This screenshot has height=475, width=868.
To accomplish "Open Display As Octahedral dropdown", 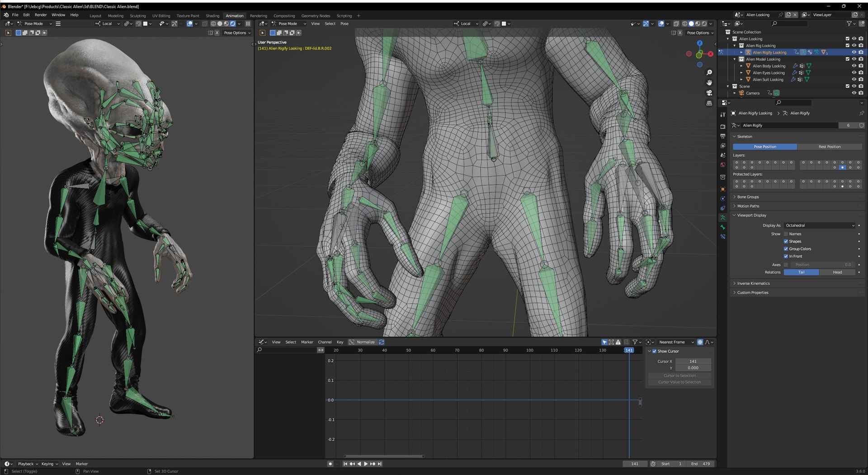I will [820, 225].
